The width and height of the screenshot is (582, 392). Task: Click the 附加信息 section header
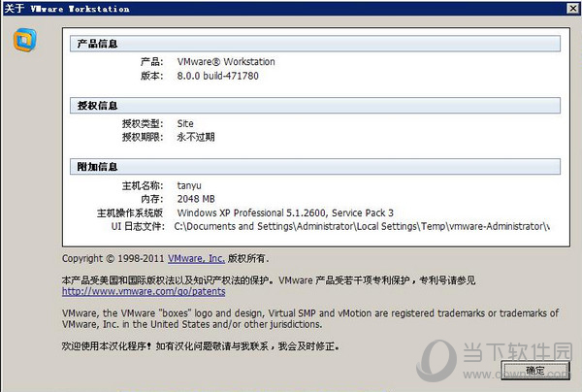(315, 167)
